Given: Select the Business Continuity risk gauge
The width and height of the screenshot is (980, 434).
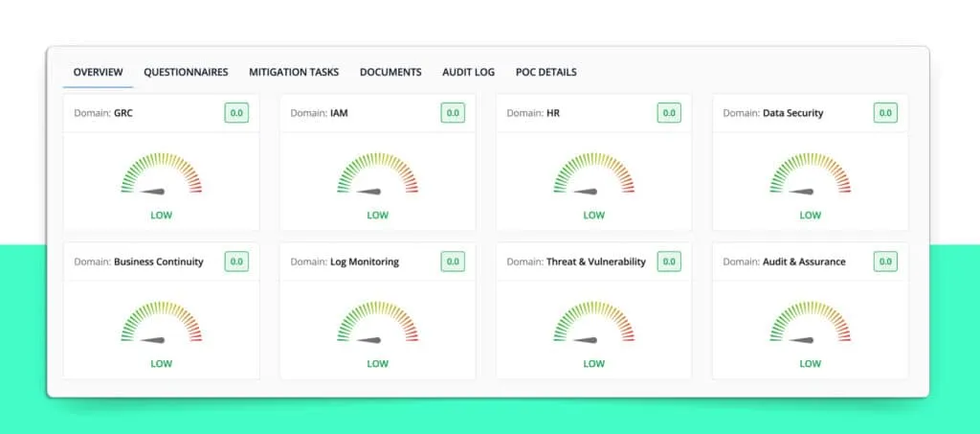Looking at the screenshot, I should pyautogui.click(x=161, y=322).
